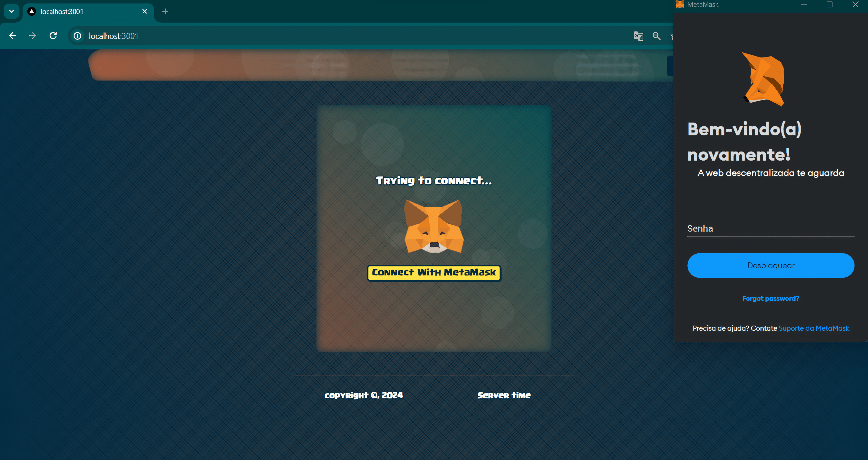
Task: Open the tab search dropdown chevron
Action: (12, 12)
